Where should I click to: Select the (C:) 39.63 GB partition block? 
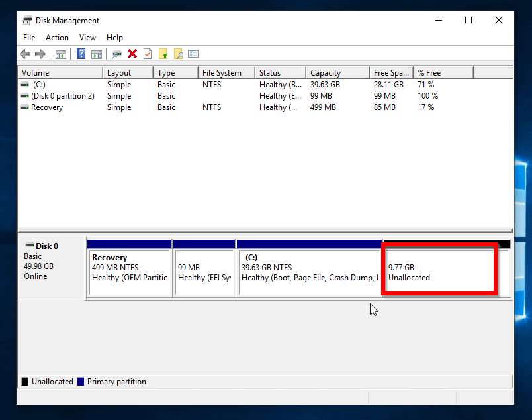point(309,272)
